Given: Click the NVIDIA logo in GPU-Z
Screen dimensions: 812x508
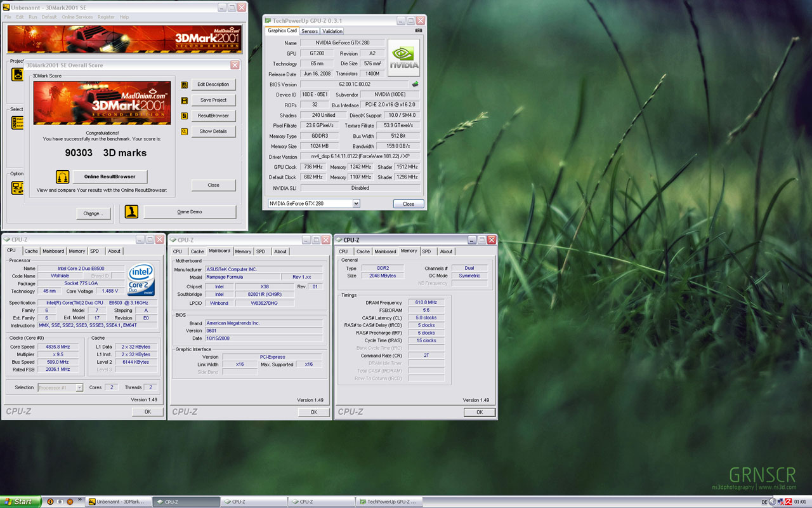Looking at the screenshot, I should [404, 58].
